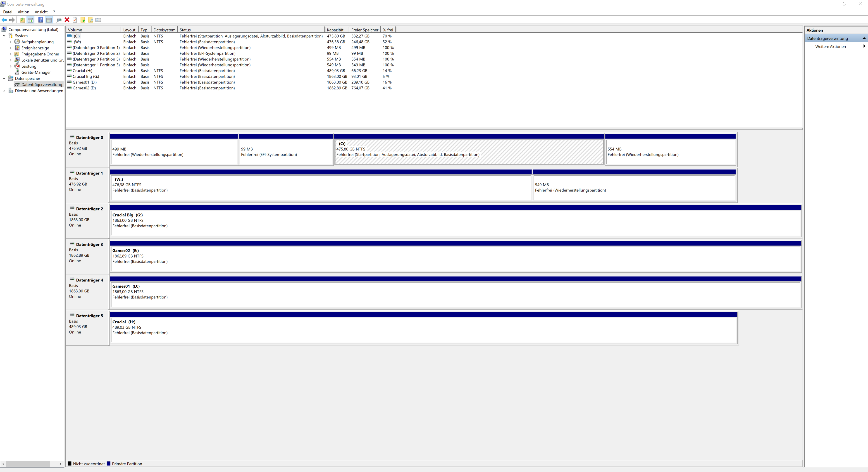Collapse the System tree node
The image size is (868, 472).
[4, 36]
